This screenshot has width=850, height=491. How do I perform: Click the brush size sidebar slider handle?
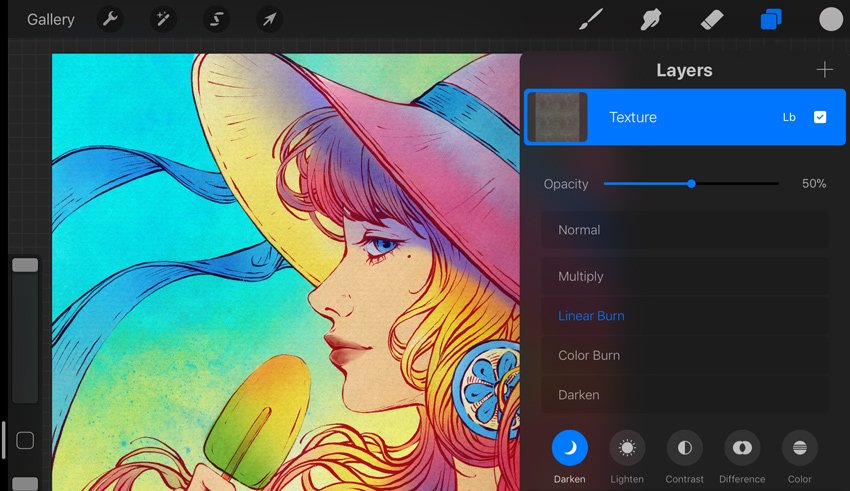tap(25, 265)
